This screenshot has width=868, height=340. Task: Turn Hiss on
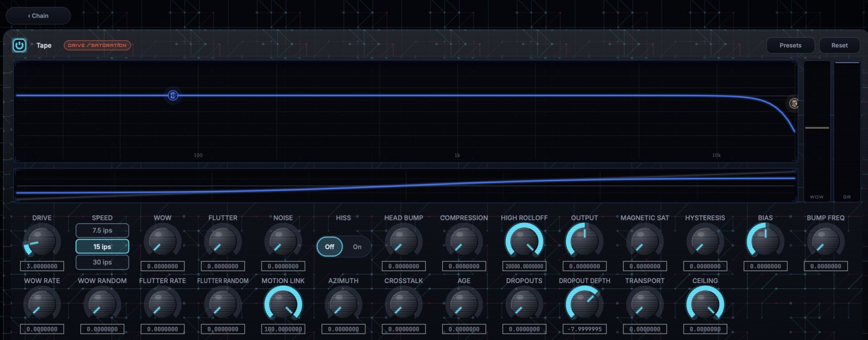coord(357,247)
